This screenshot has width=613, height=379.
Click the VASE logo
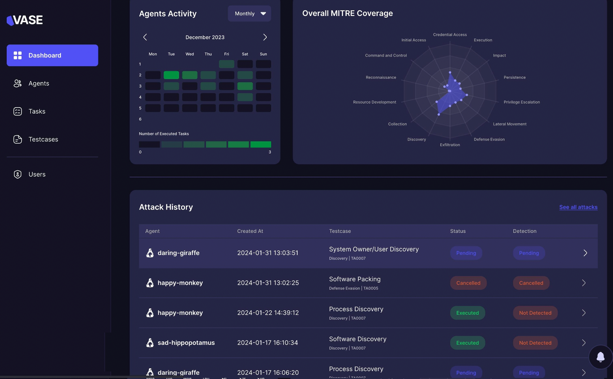click(x=25, y=20)
